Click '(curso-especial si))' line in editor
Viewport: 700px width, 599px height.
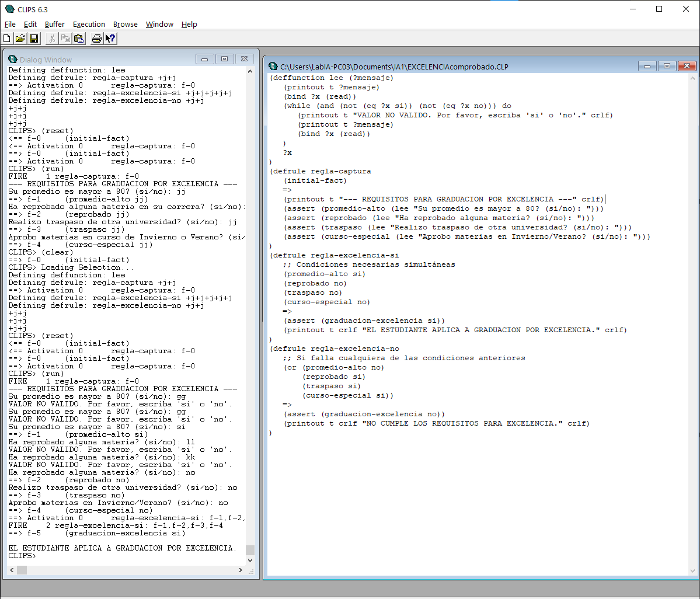[348, 395]
